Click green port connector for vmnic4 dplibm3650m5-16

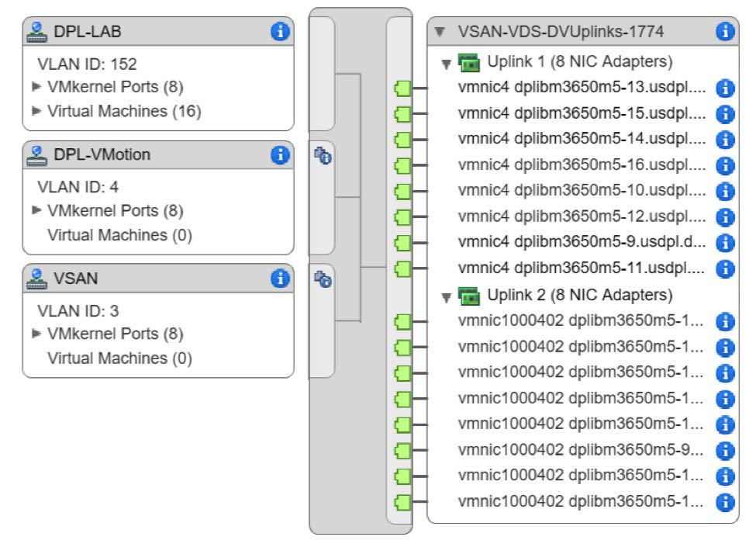coord(402,166)
